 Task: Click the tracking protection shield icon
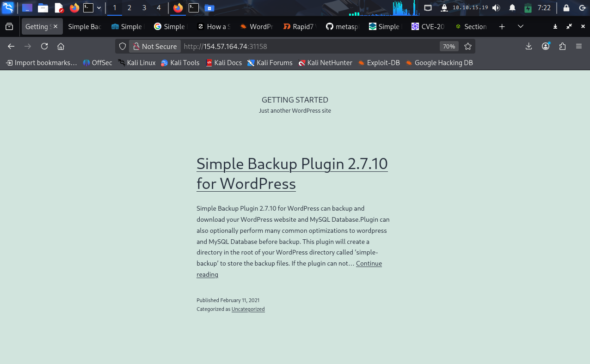123,46
